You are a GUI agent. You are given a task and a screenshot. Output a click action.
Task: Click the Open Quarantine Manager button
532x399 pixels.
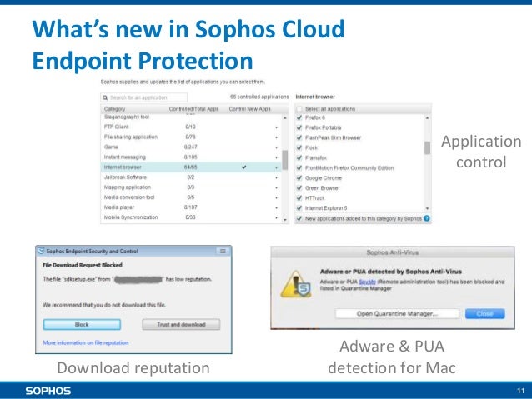click(397, 313)
